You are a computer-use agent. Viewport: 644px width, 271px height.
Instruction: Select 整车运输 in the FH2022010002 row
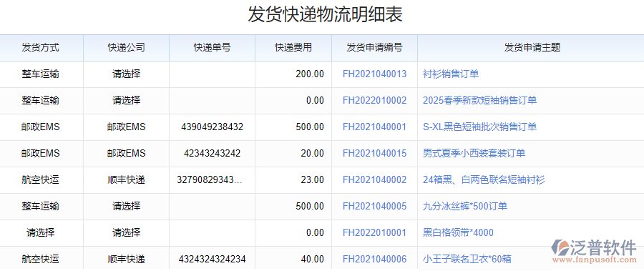[x=40, y=100]
